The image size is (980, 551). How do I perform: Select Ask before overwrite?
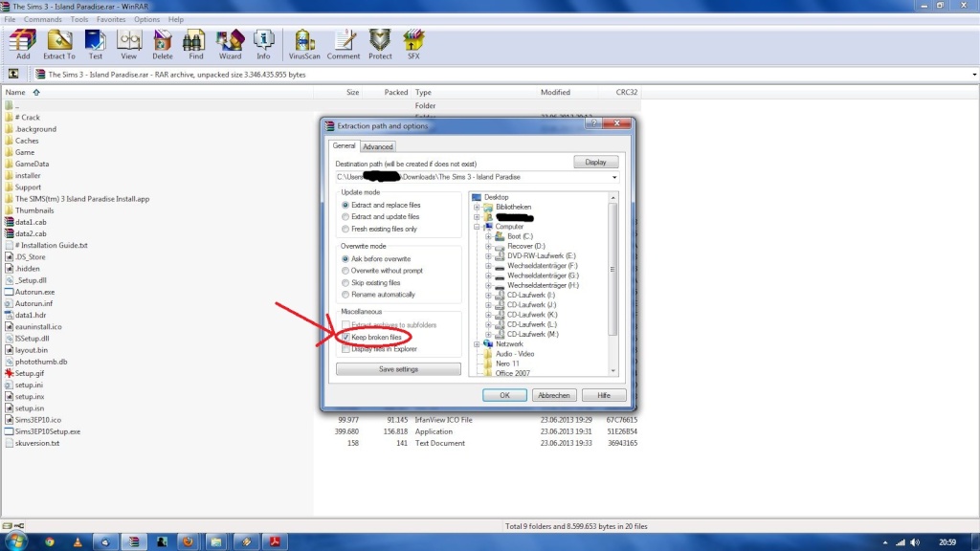tap(345, 258)
